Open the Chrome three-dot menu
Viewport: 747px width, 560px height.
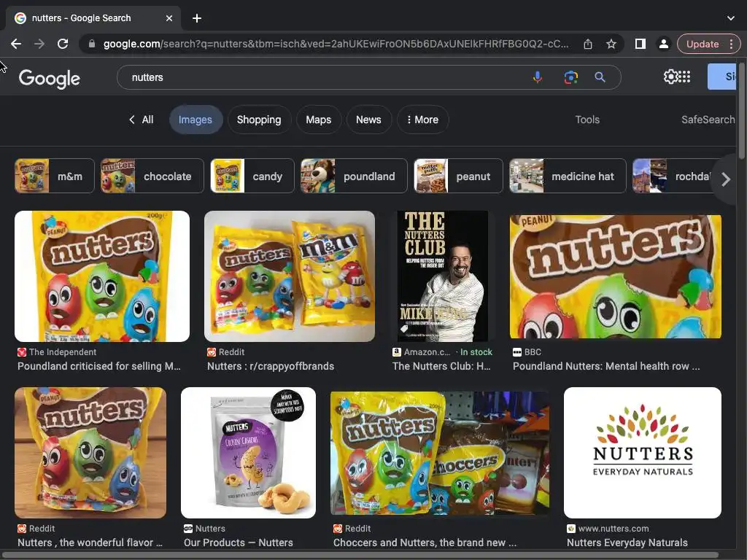[x=731, y=44]
